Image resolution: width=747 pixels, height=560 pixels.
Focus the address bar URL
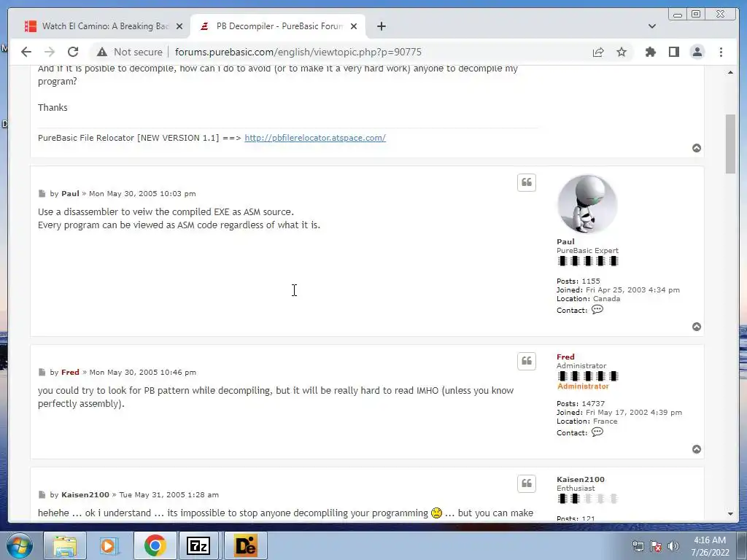298,52
